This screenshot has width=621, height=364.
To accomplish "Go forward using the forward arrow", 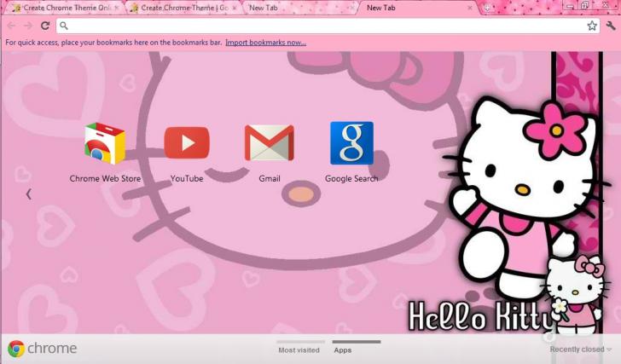I will [27, 26].
